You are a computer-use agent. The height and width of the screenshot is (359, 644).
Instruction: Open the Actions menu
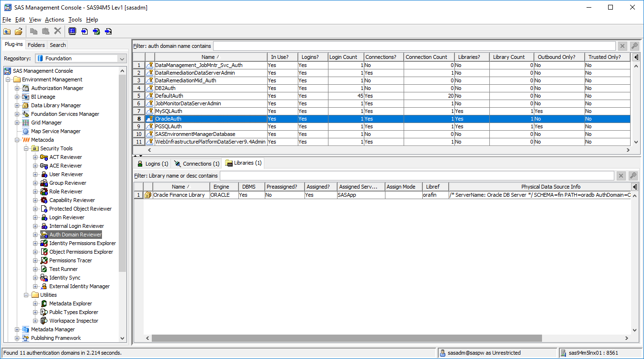(x=55, y=20)
